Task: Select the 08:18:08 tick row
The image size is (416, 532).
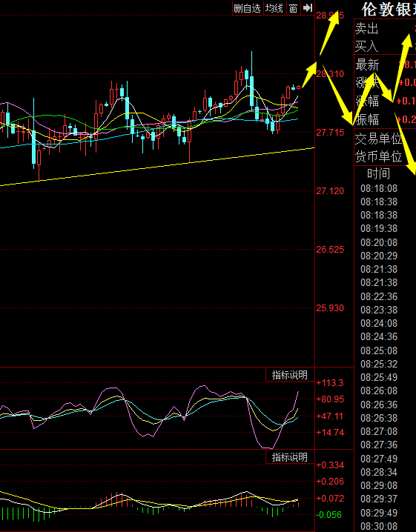Action: click(x=379, y=188)
